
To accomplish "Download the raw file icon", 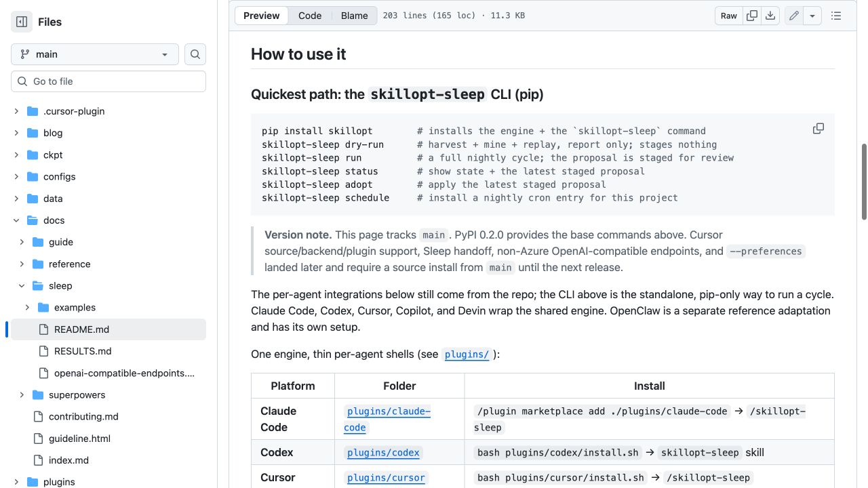I will tap(770, 16).
